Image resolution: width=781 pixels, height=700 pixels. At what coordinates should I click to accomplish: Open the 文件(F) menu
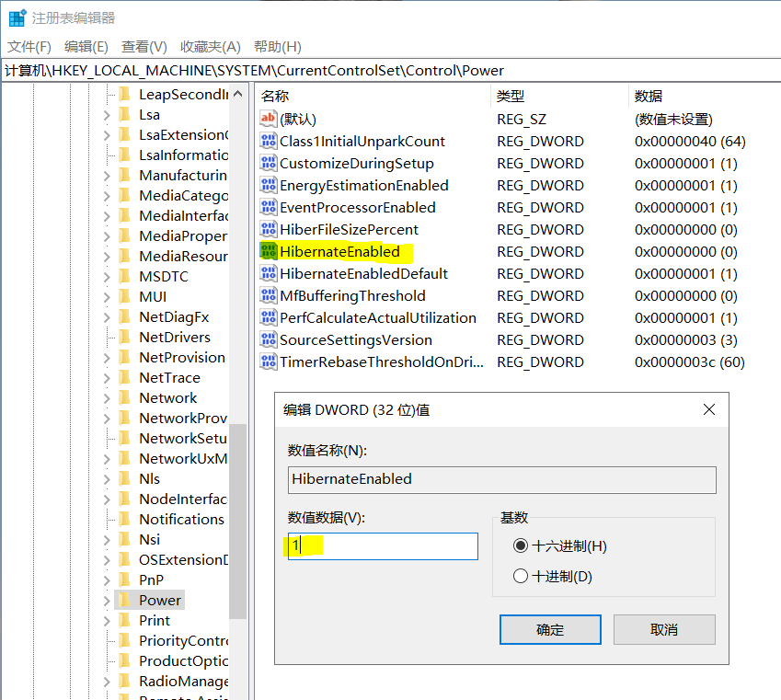pos(29,47)
